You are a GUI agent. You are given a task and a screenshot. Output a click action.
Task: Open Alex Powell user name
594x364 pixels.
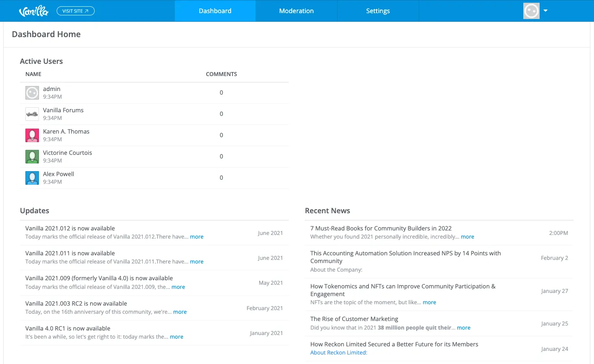pos(58,174)
